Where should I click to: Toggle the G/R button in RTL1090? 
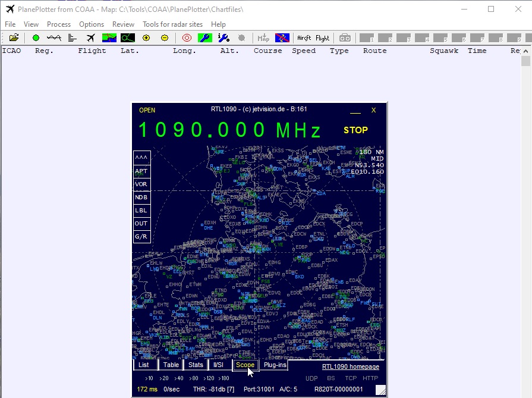(x=142, y=236)
